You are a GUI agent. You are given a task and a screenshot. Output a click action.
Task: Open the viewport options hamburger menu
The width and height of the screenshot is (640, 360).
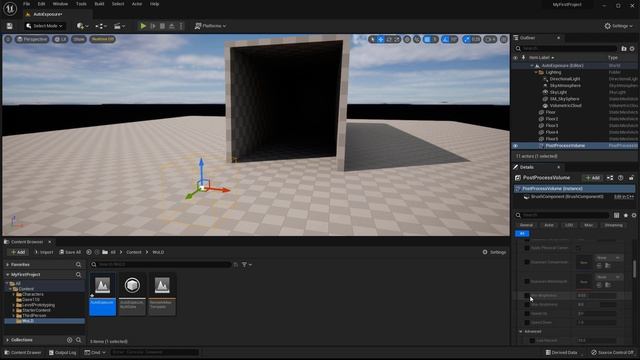tap(8, 39)
